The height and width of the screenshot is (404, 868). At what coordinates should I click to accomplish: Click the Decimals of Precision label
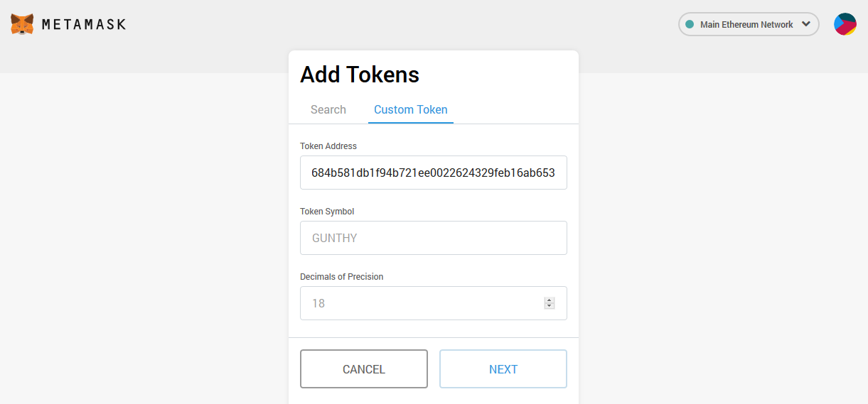(x=342, y=277)
